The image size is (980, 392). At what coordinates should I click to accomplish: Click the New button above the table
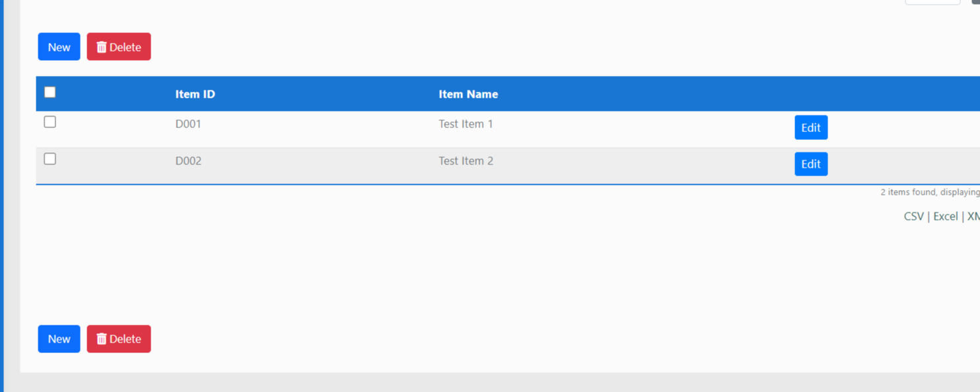point(59,47)
